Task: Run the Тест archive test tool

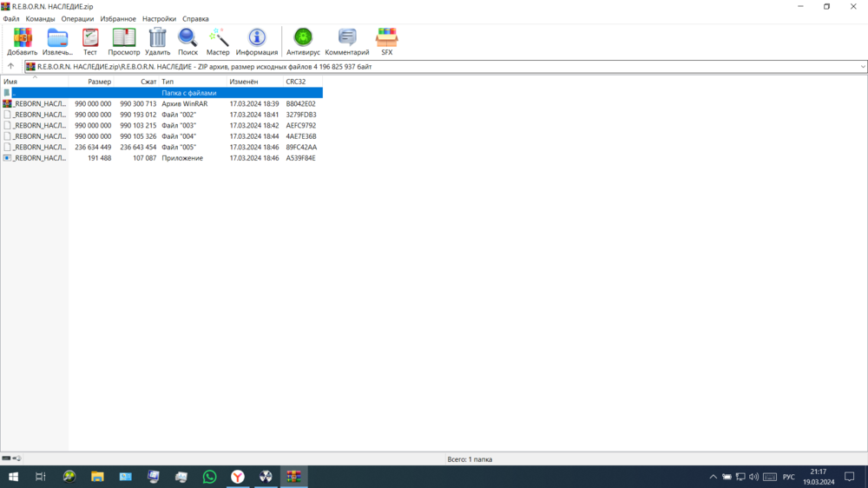Action: coord(90,41)
